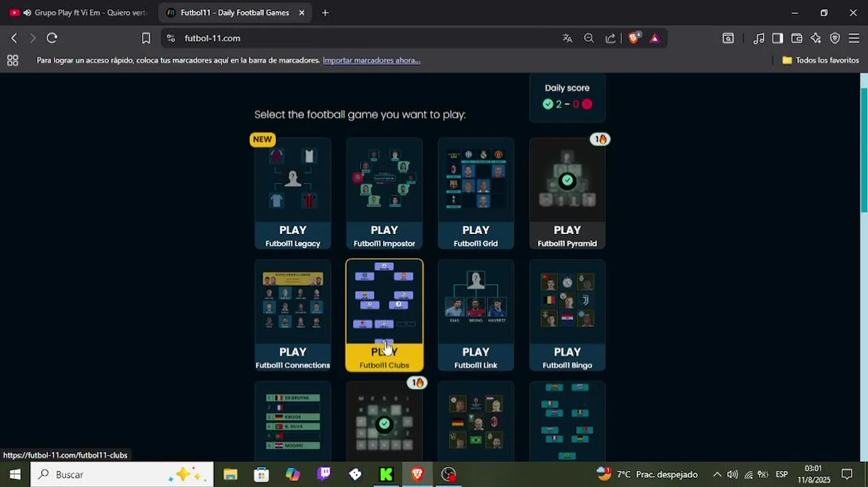The image size is (868, 487).
Task: Open OBS Studio from taskbar
Action: click(x=448, y=474)
